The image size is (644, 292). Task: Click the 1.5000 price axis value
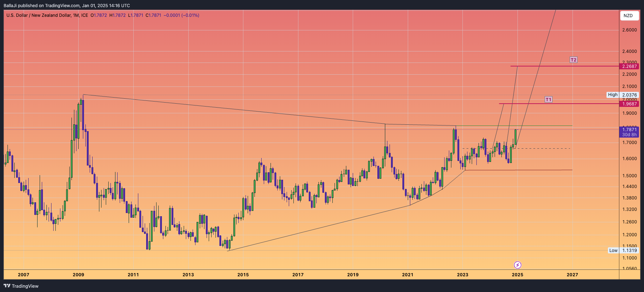629,176
